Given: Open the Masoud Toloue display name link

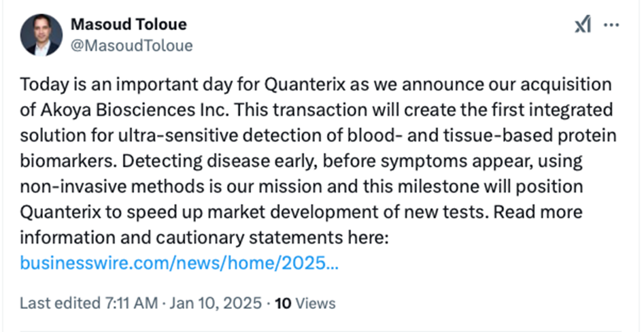Looking at the screenshot, I should (x=129, y=25).
